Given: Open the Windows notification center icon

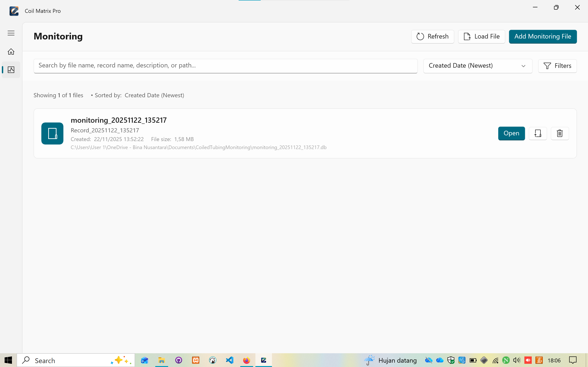Looking at the screenshot, I should (573, 360).
